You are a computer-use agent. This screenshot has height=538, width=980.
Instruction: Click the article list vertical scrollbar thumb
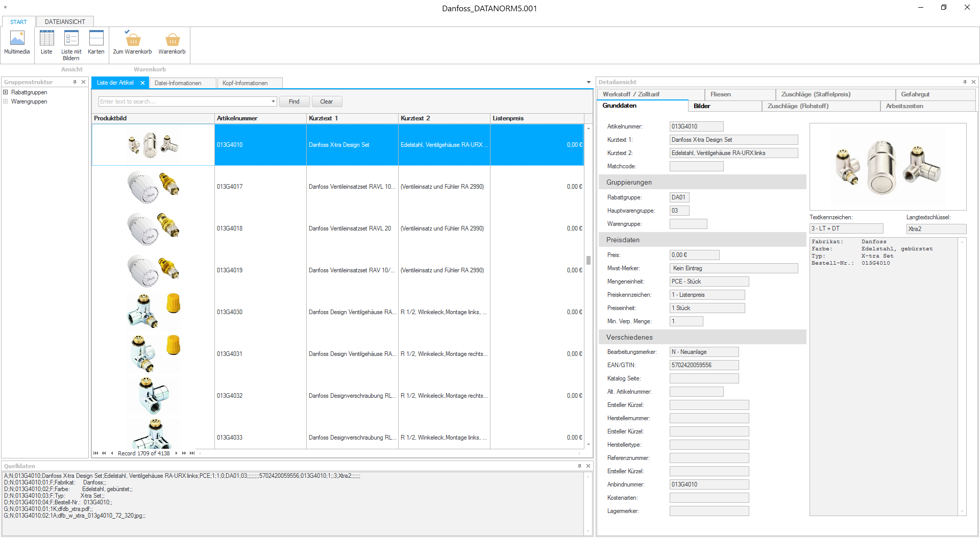588,260
